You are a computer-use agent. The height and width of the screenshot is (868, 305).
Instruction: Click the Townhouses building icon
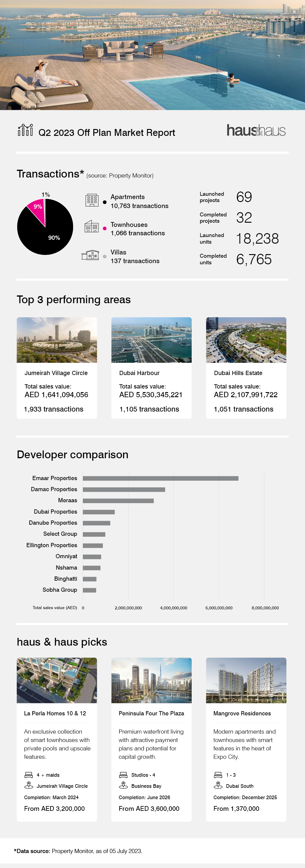(91, 227)
